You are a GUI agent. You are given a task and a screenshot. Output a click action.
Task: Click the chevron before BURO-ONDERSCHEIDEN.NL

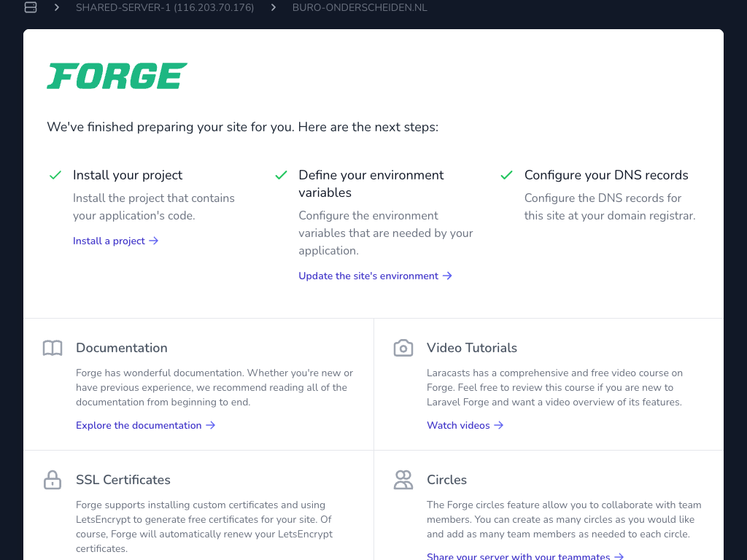click(x=274, y=8)
